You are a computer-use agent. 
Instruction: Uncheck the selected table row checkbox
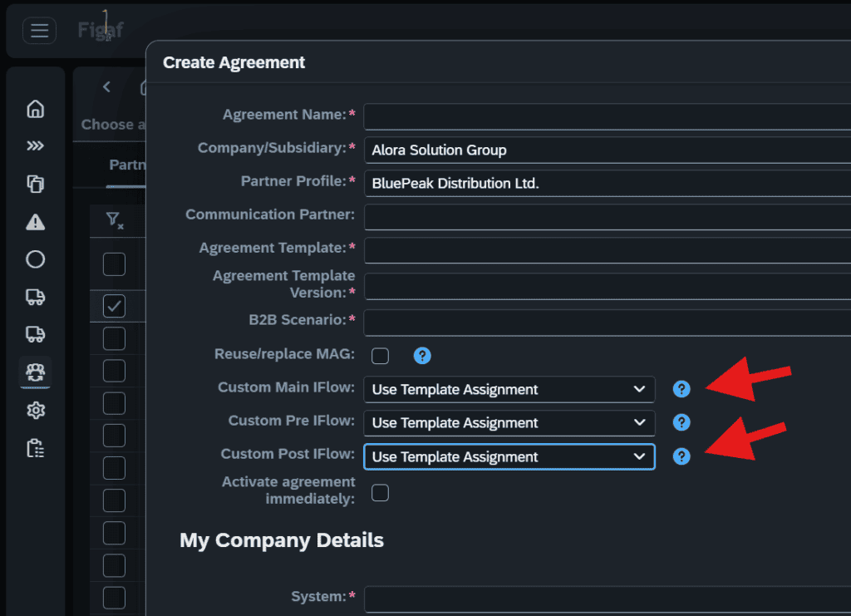coord(114,306)
